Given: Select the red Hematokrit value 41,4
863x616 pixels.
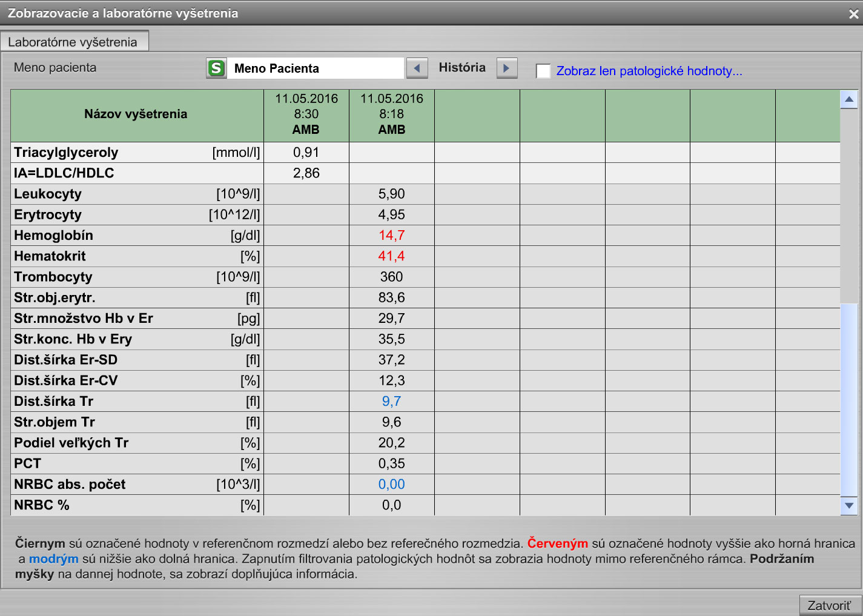Looking at the screenshot, I should click(x=392, y=256).
